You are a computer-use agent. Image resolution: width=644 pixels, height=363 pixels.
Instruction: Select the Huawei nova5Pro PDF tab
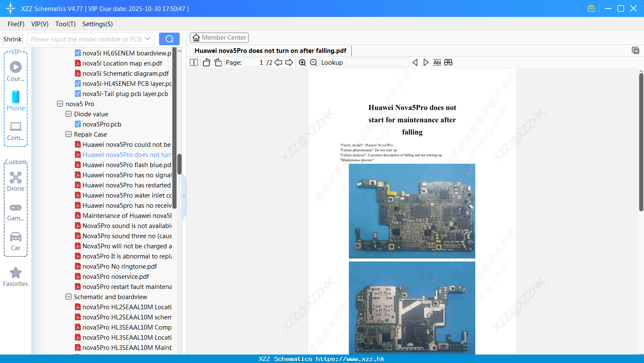(x=270, y=51)
